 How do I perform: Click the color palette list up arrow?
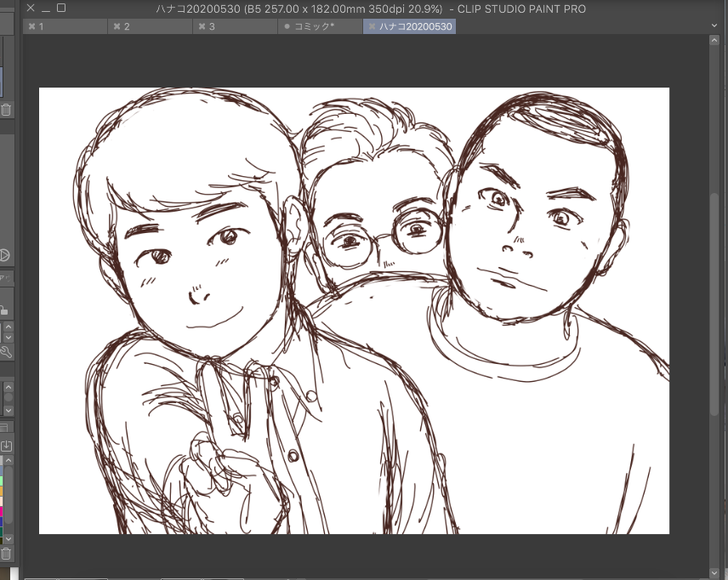9,460
